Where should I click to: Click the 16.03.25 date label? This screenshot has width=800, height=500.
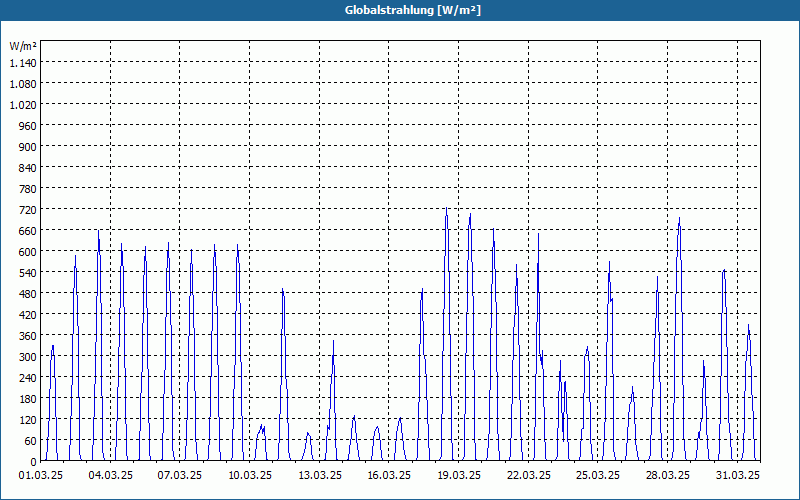[x=389, y=475]
